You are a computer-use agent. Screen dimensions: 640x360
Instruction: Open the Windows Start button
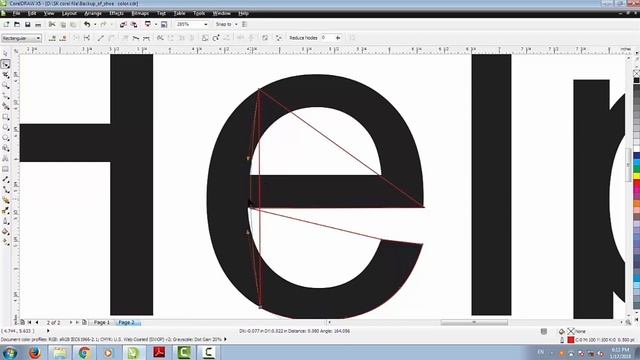point(9,352)
